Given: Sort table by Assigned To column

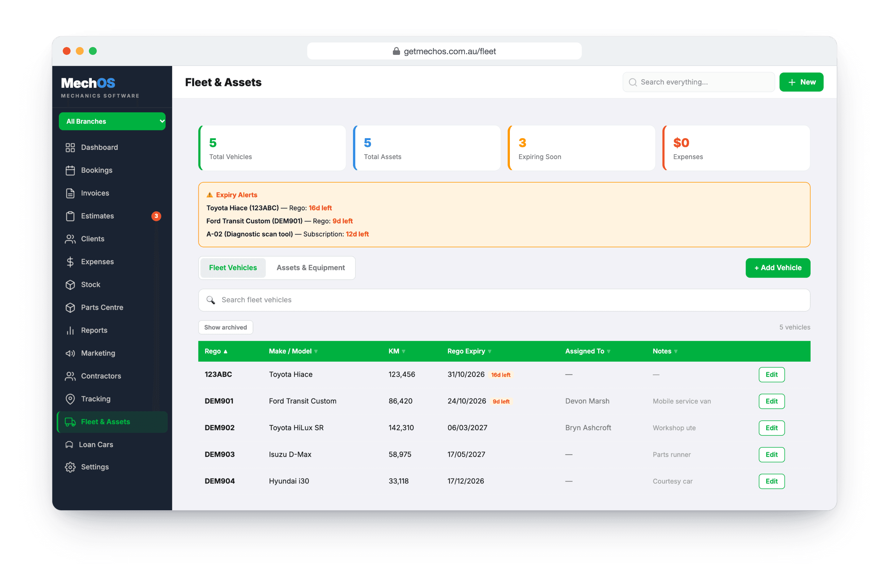Looking at the screenshot, I should coord(587,351).
